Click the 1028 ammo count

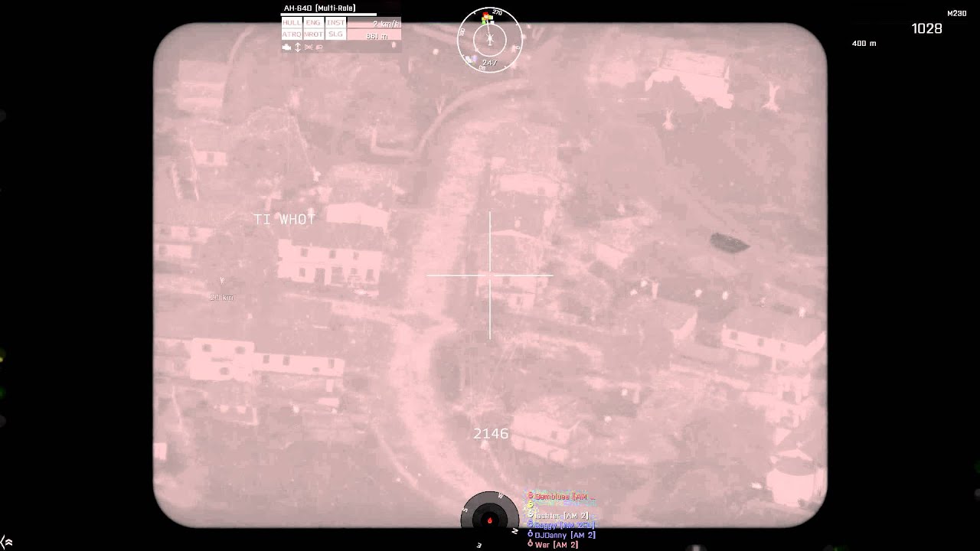(x=926, y=28)
